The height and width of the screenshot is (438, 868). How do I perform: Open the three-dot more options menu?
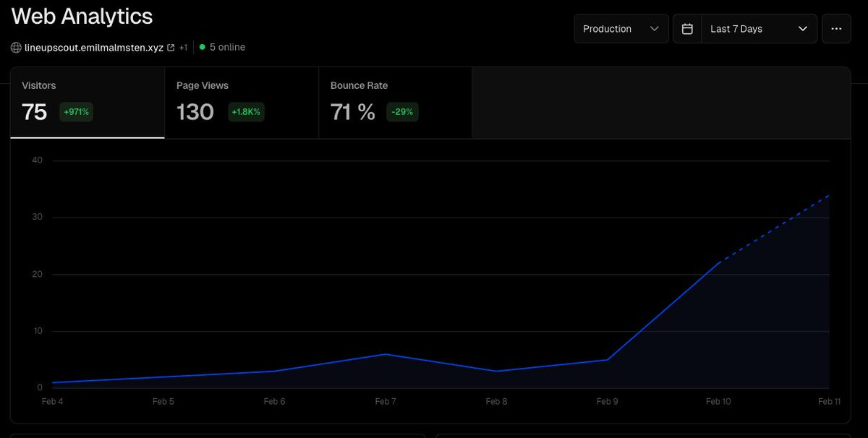836,29
